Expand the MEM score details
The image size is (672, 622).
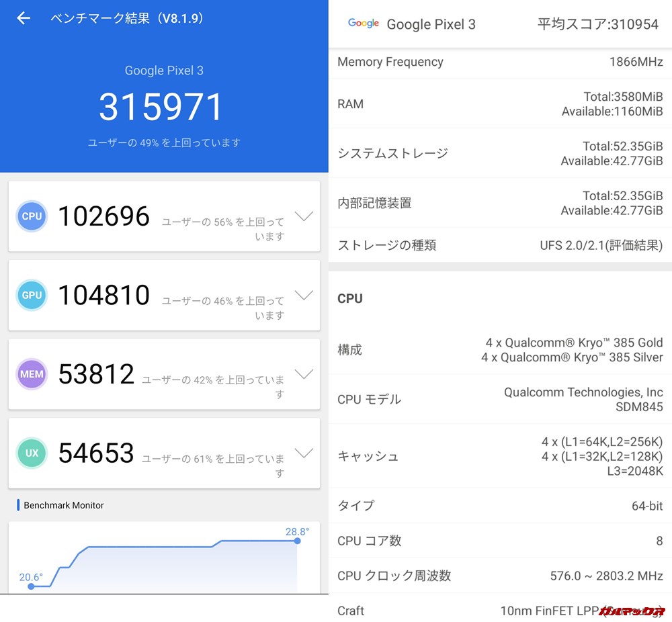point(304,374)
